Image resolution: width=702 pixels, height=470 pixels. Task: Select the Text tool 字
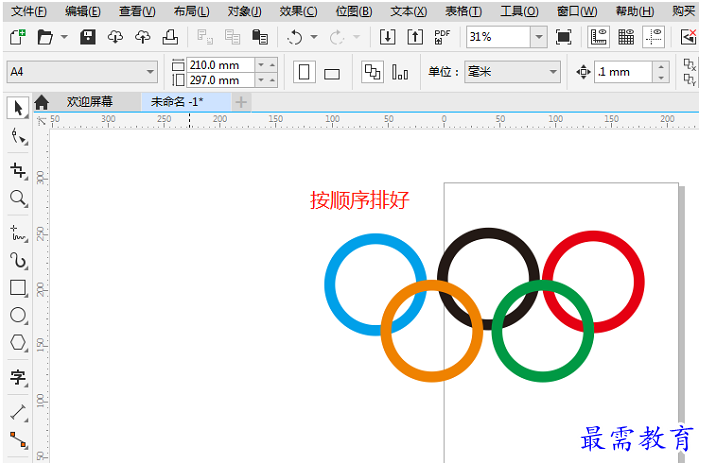click(18, 377)
